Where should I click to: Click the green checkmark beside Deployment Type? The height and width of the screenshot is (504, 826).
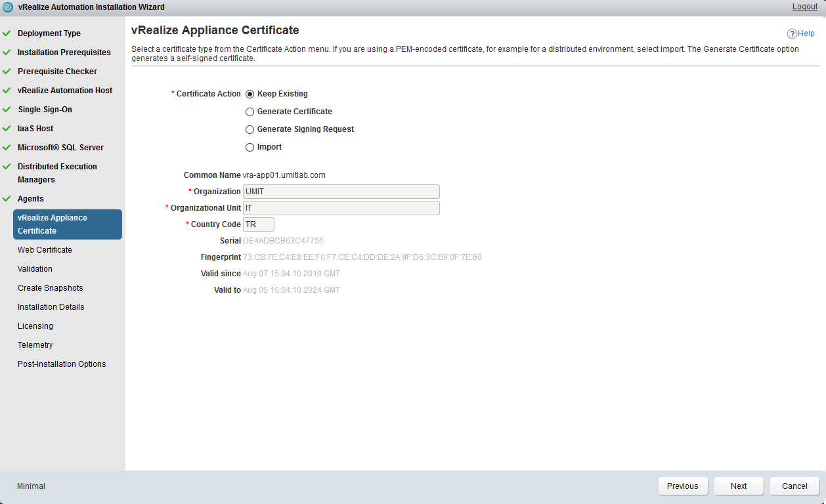(7, 33)
